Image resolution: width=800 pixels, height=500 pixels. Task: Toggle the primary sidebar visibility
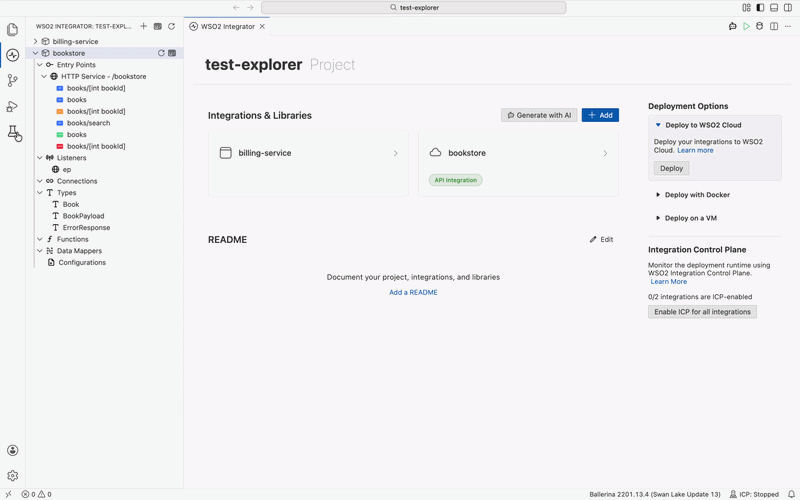pos(760,7)
